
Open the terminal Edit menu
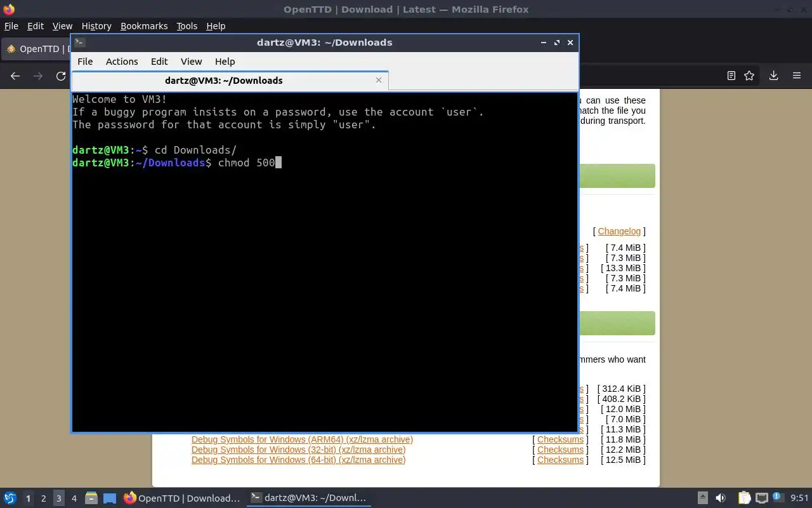tap(159, 62)
